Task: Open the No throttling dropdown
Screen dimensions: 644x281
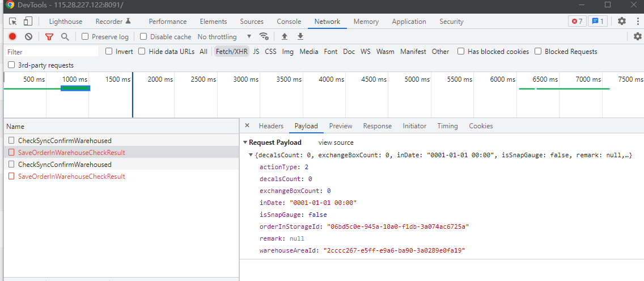Action: coord(224,37)
